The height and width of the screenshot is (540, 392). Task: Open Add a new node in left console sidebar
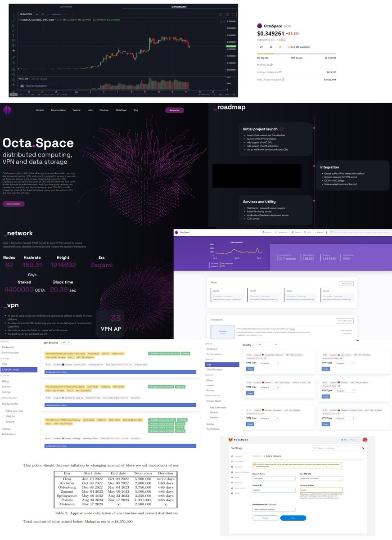click(14, 411)
